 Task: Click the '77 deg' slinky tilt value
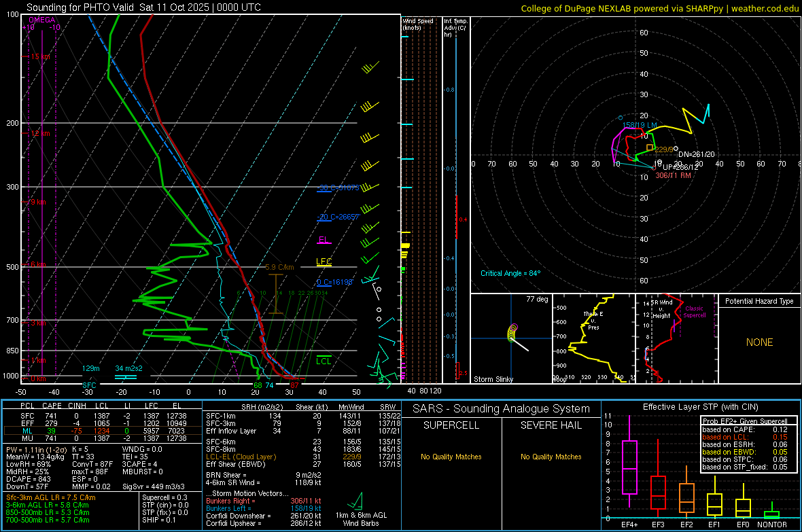[x=537, y=299]
